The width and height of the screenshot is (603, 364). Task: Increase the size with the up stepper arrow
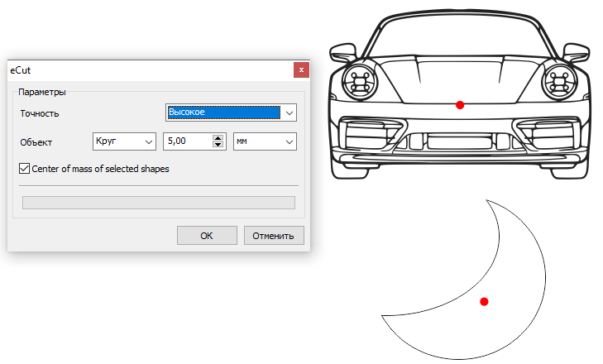218,138
